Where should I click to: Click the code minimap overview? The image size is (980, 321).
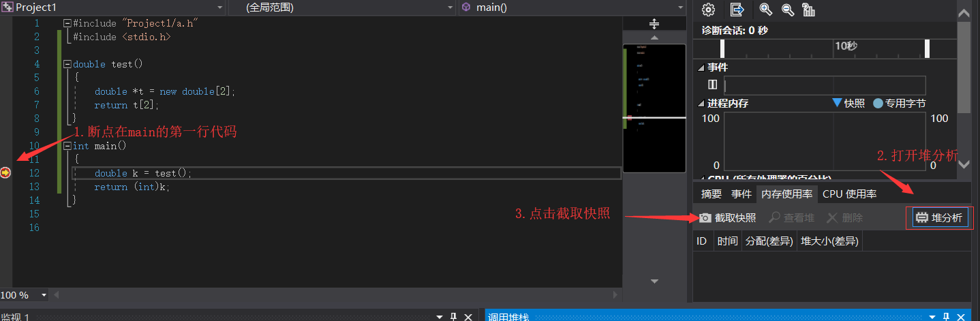pyautogui.click(x=654, y=109)
